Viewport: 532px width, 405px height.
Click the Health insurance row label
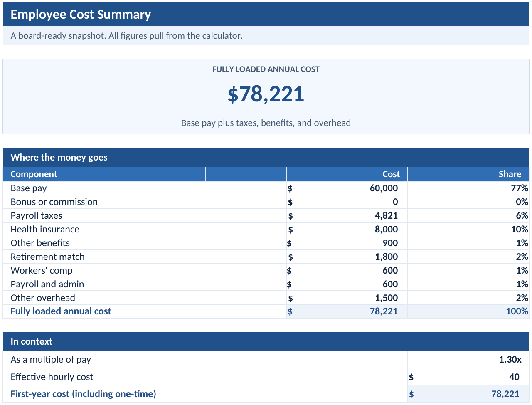pos(45,229)
